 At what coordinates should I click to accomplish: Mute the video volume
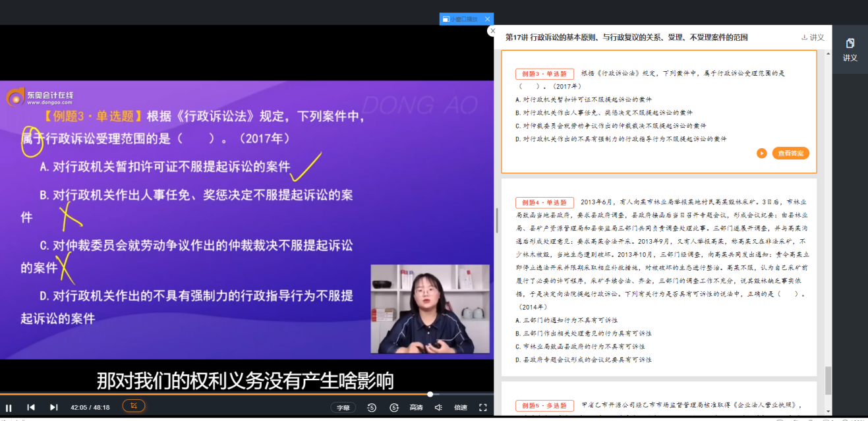(440, 408)
